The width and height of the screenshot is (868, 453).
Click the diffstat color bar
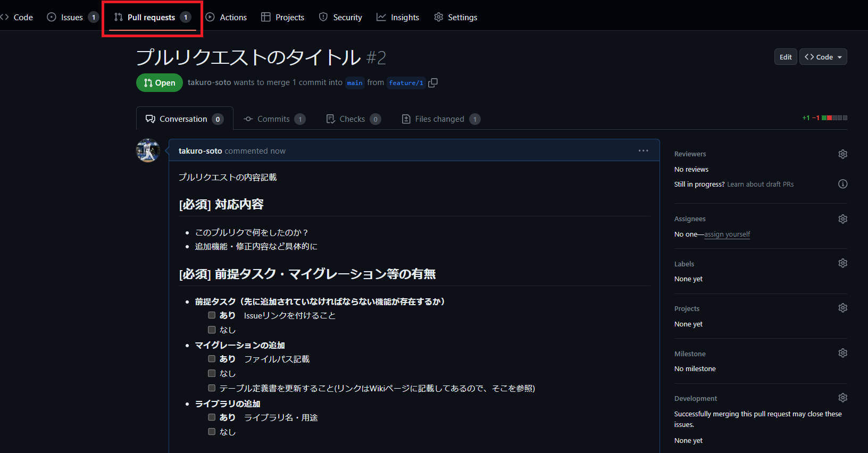[x=834, y=118]
